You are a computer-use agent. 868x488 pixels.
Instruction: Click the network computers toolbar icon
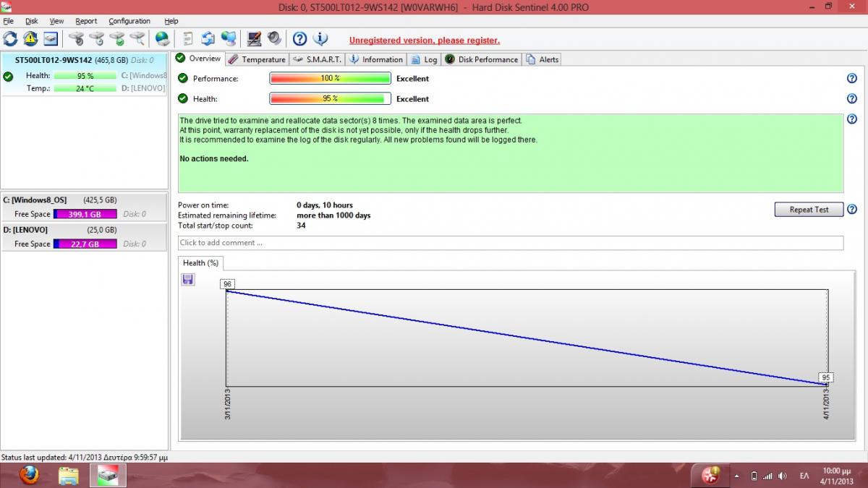tap(229, 38)
